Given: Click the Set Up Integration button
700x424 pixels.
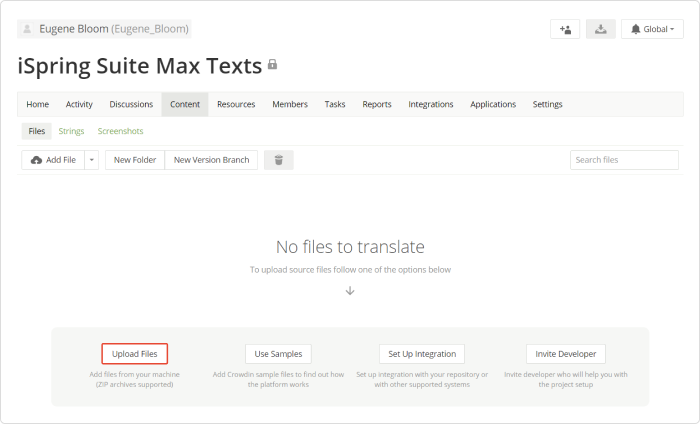Looking at the screenshot, I should tap(422, 354).
